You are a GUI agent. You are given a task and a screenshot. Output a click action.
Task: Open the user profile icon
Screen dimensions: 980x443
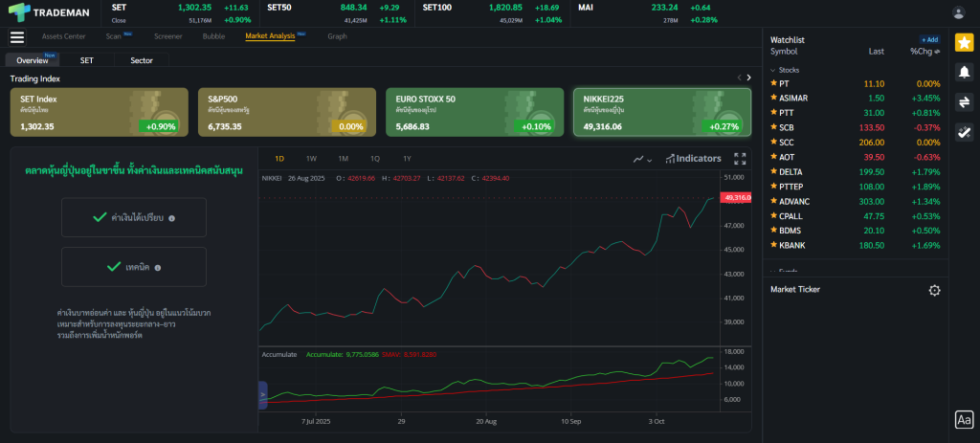[x=959, y=12]
